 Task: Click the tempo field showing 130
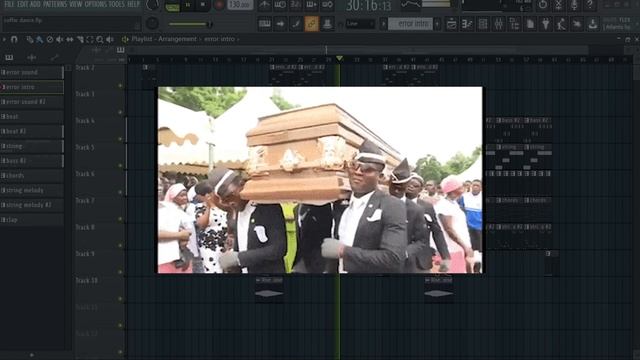tap(240, 5)
